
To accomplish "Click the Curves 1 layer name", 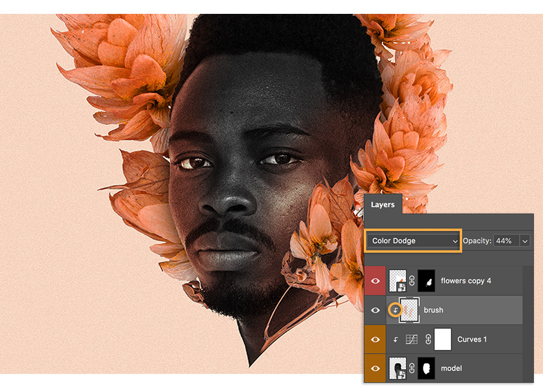I will (x=472, y=340).
